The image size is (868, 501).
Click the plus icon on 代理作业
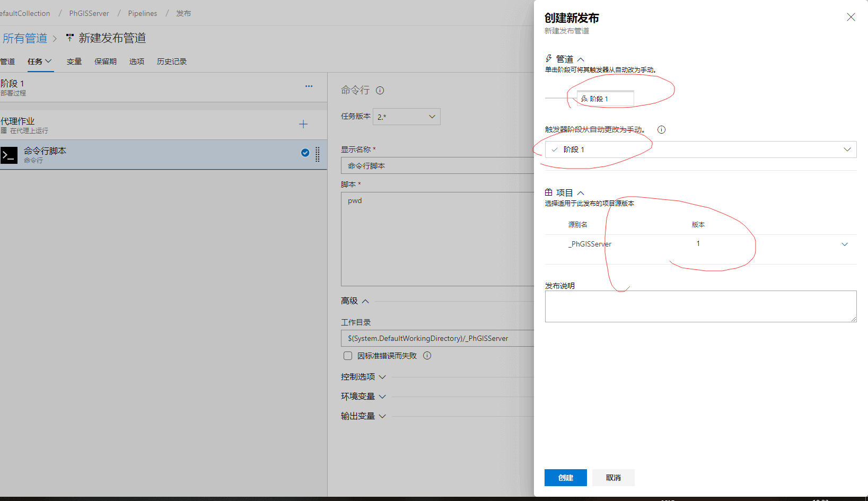click(303, 124)
